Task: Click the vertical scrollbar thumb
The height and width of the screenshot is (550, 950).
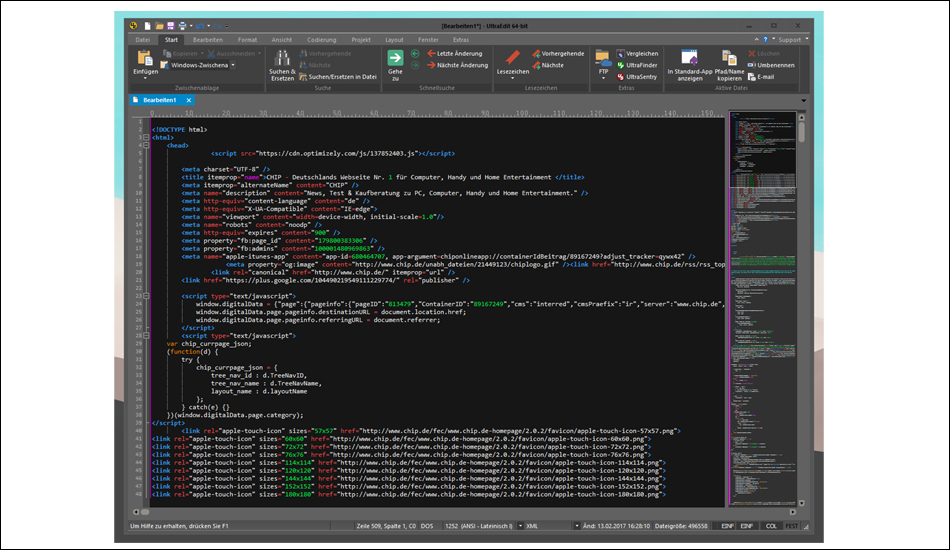Action: click(802, 132)
